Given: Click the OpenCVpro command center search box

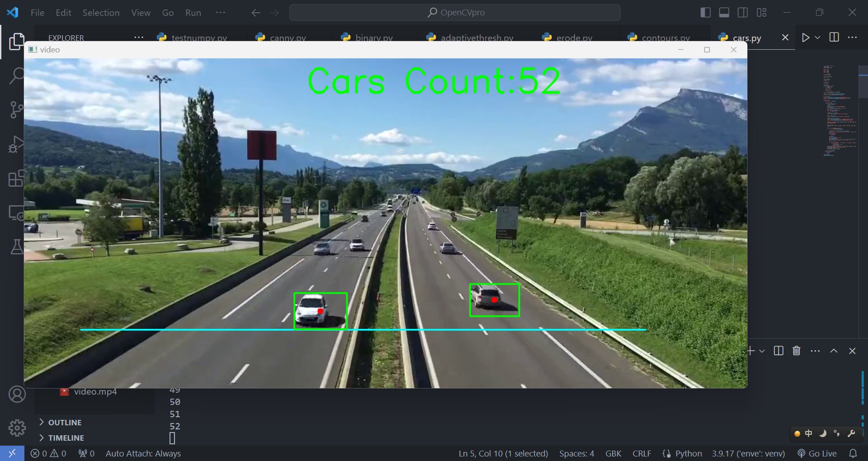Looking at the screenshot, I should [x=455, y=13].
